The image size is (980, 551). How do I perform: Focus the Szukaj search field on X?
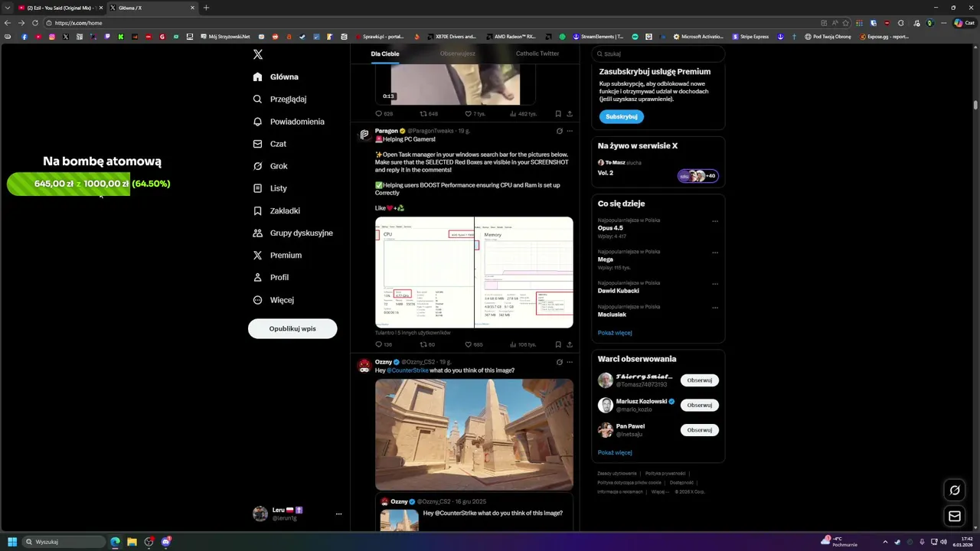coord(658,54)
